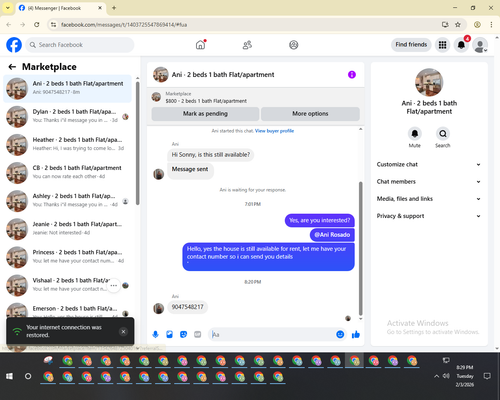Open the volume control in tray
Screen dimensions: 500x400
pos(446,376)
